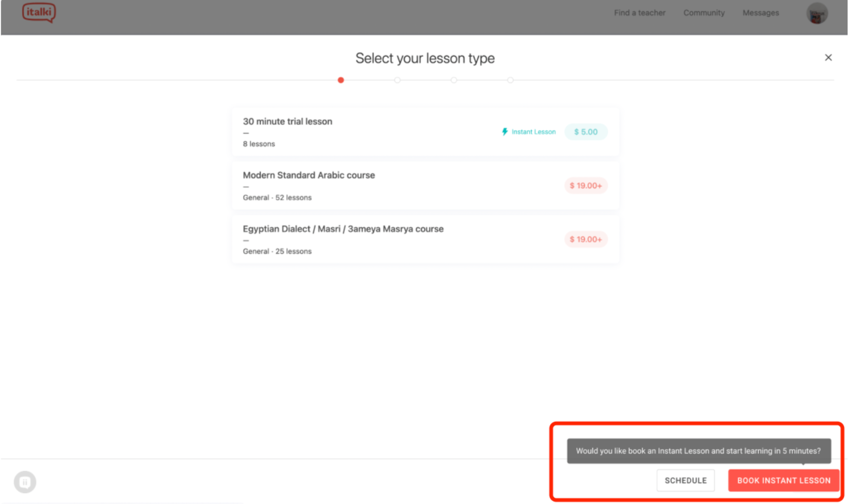This screenshot has width=850, height=504.
Task: Click the SCHEDULE button
Action: point(685,480)
